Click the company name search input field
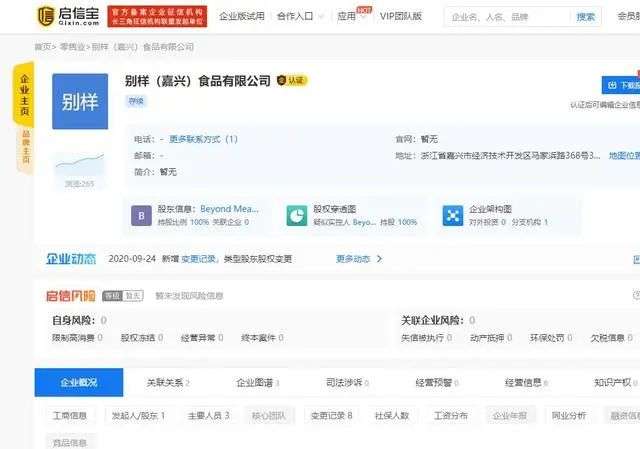 [x=508, y=17]
